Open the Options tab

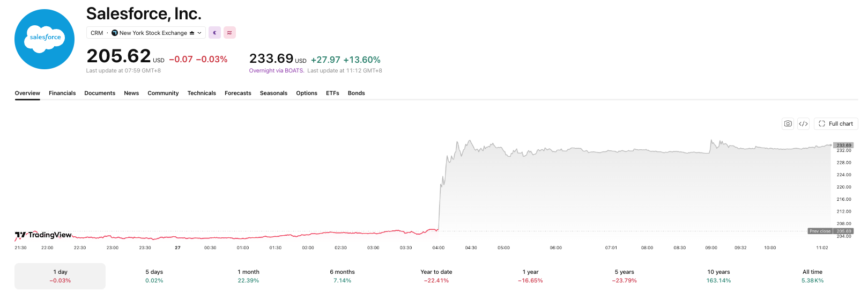point(307,93)
